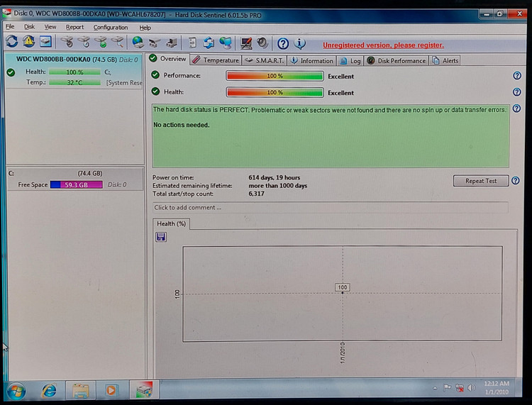Click the Health 100% gradient bar in Overview
Screen dimensions: 532x405
click(x=275, y=92)
